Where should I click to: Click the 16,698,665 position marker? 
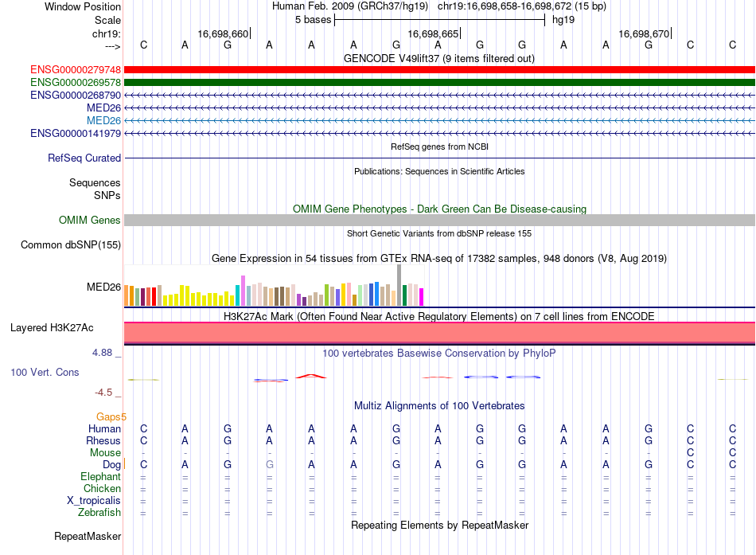click(433, 33)
